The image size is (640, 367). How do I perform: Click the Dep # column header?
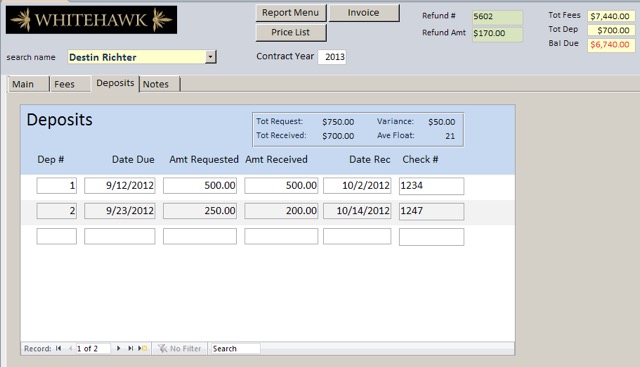(51, 160)
